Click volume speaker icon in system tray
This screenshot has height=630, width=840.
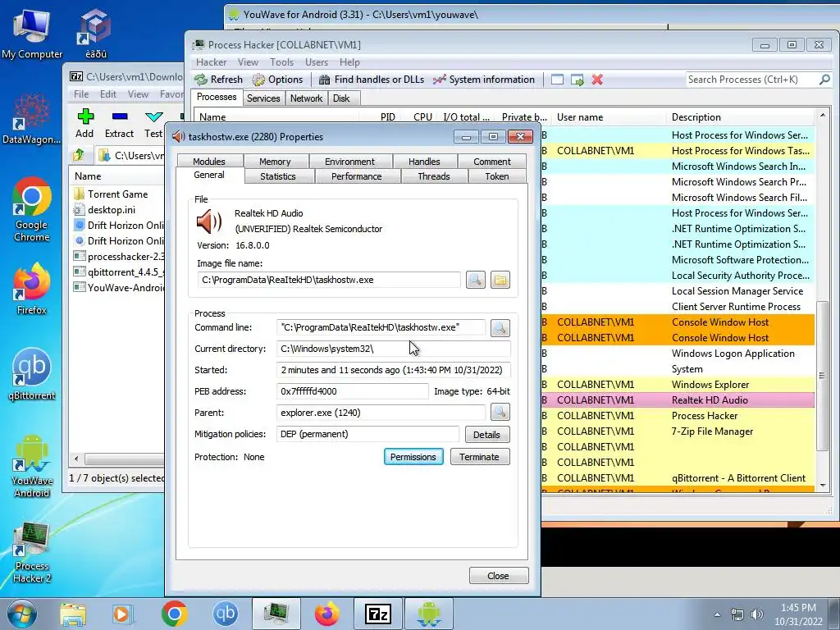pyautogui.click(x=757, y=614)
